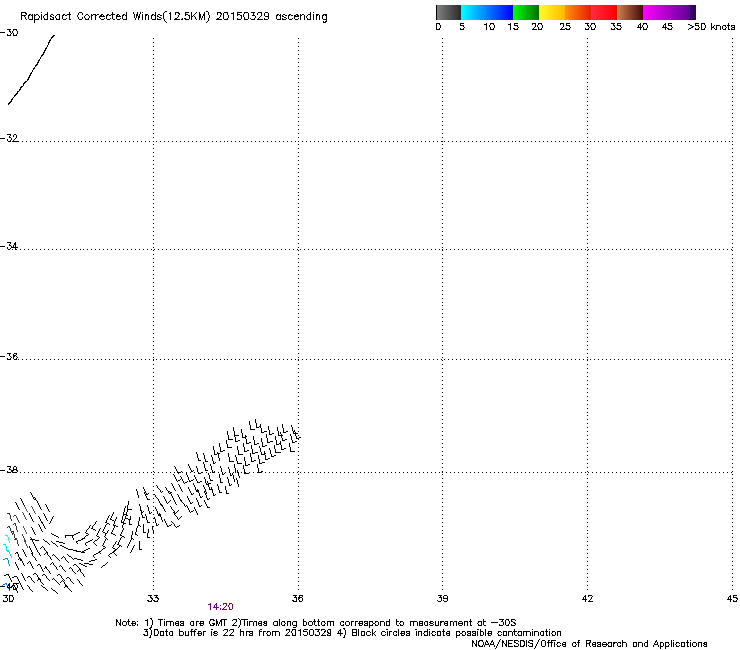Select the green 15-20 knots color band
The image size is (740, 650).
click(x=526, y=12)
